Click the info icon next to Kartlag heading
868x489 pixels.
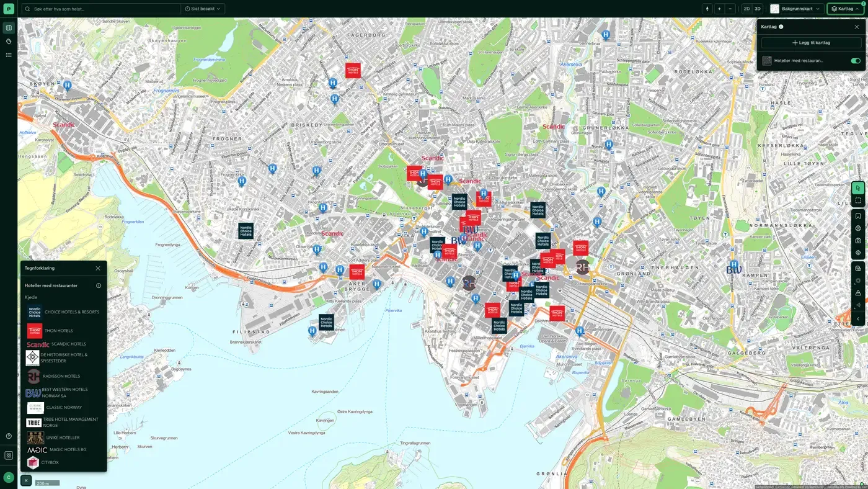(781, 27)
